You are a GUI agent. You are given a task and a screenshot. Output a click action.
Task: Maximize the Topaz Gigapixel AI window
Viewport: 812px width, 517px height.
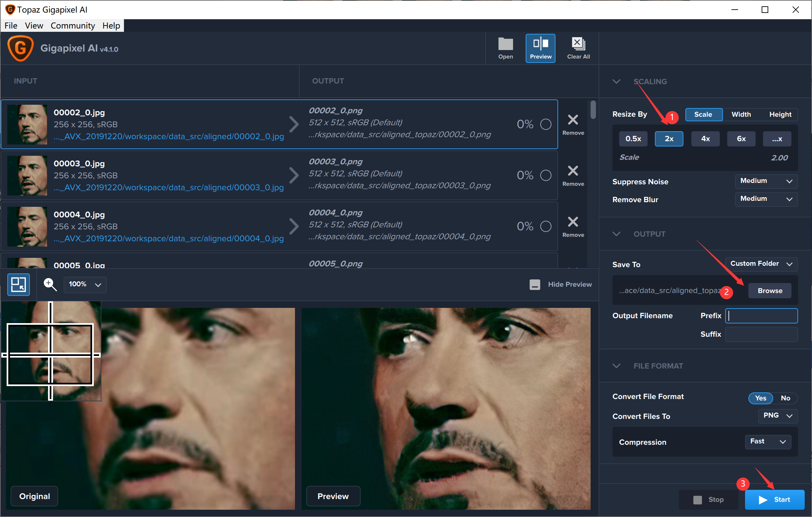[765, 9]
